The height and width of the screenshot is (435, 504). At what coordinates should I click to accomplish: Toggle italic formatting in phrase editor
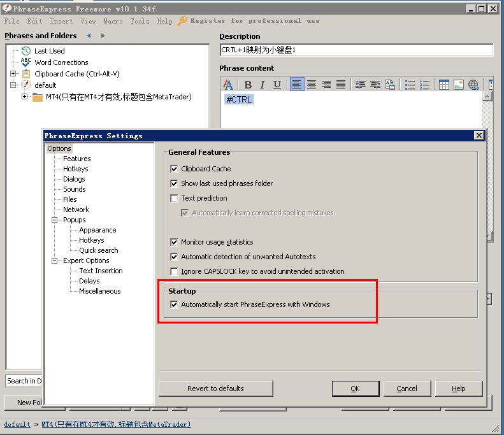tap(263, 85)
